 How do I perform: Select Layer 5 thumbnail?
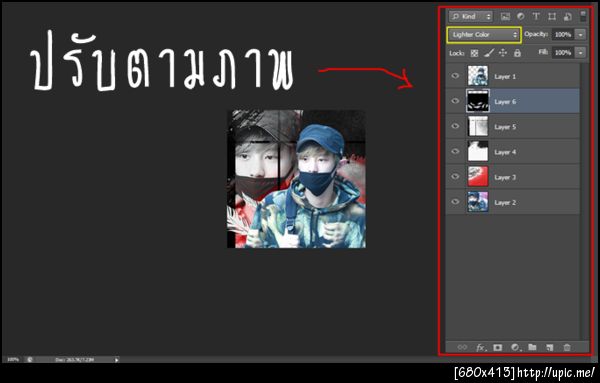(478, 126)
